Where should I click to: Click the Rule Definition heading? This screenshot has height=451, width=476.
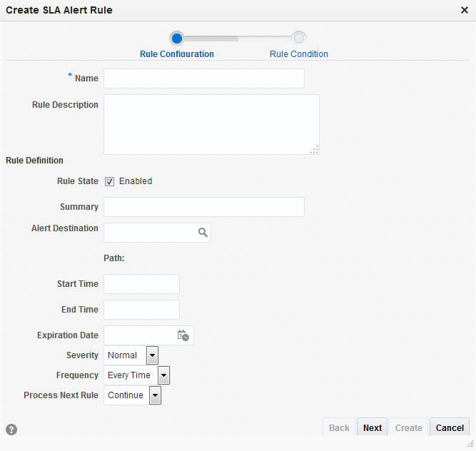(x=34, y=161)
